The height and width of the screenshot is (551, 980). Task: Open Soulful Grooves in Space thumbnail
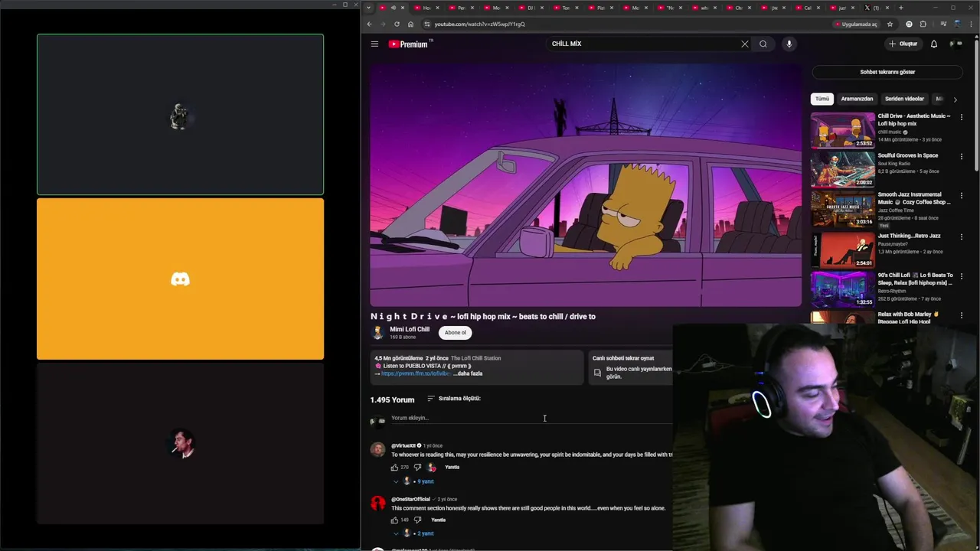pyautogui.click(x=842, y=169)
